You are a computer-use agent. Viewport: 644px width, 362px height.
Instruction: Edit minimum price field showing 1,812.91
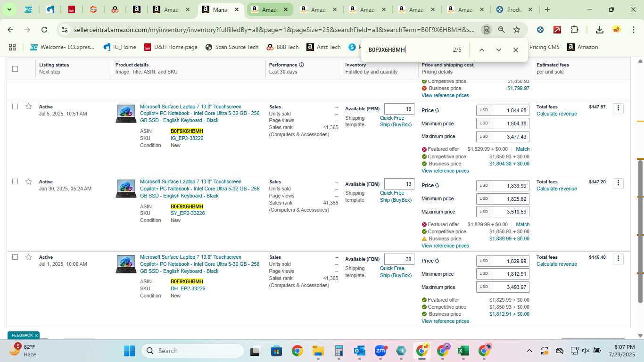tap(510, 274)
